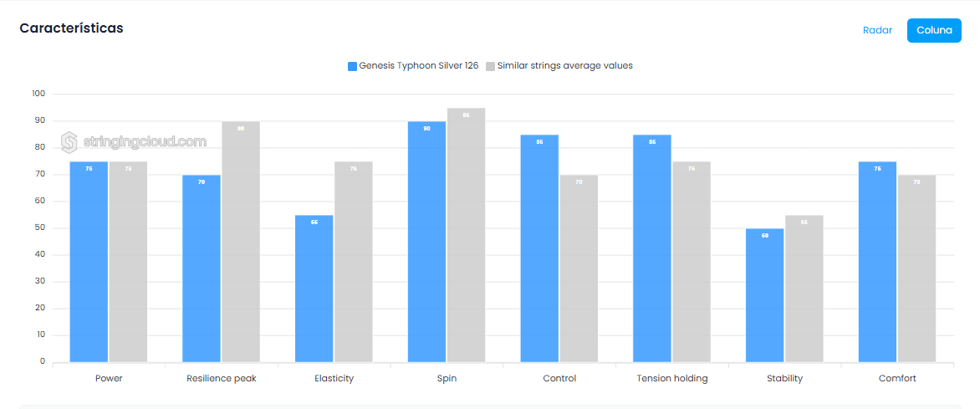980x409 pixels.
Task: Click the gray Resilience peak bar
Action: pos(241,242)
